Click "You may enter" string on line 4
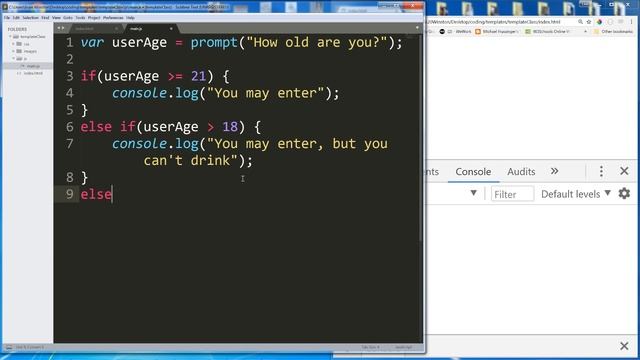Image resolution: width=640 pixels, height=360 pixels. pyautogui.click(x=265, y=93)
